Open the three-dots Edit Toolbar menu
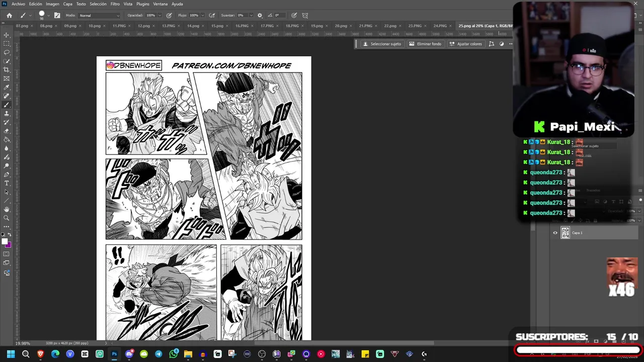644x362 pixels. coord(7,227)
